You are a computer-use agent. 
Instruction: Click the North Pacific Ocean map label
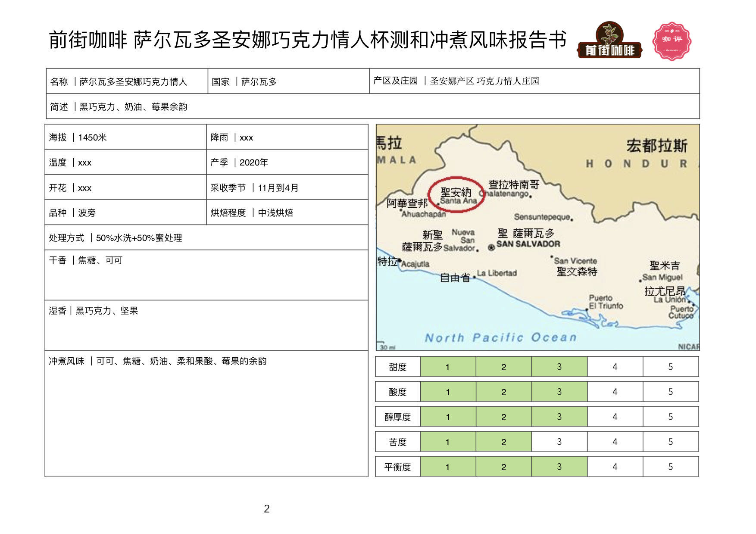click(500, 337)
